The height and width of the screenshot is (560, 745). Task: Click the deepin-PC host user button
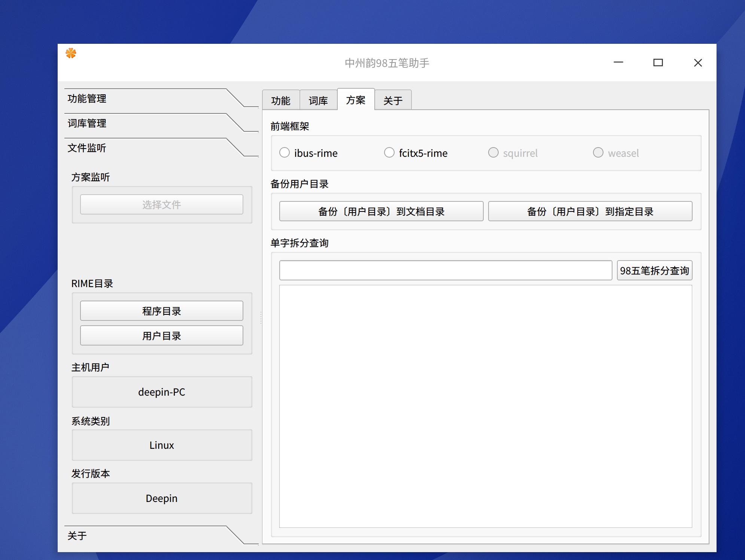162,392
